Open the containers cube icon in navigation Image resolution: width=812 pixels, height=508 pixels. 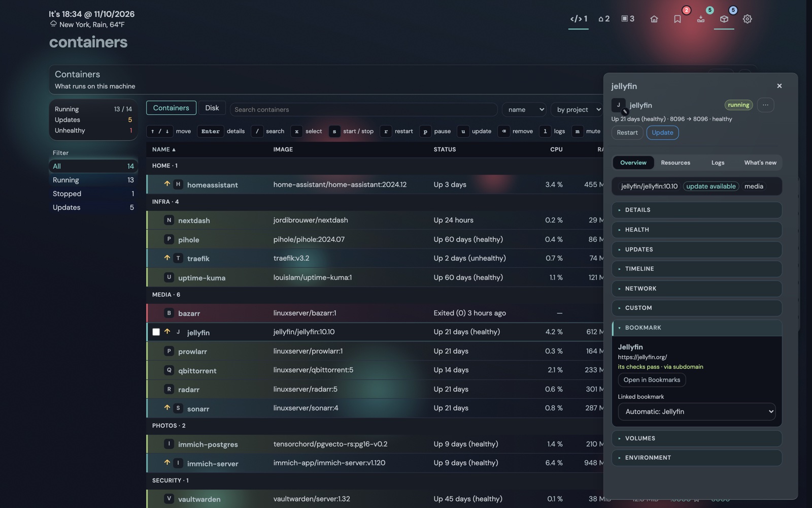tap(724, 19)
